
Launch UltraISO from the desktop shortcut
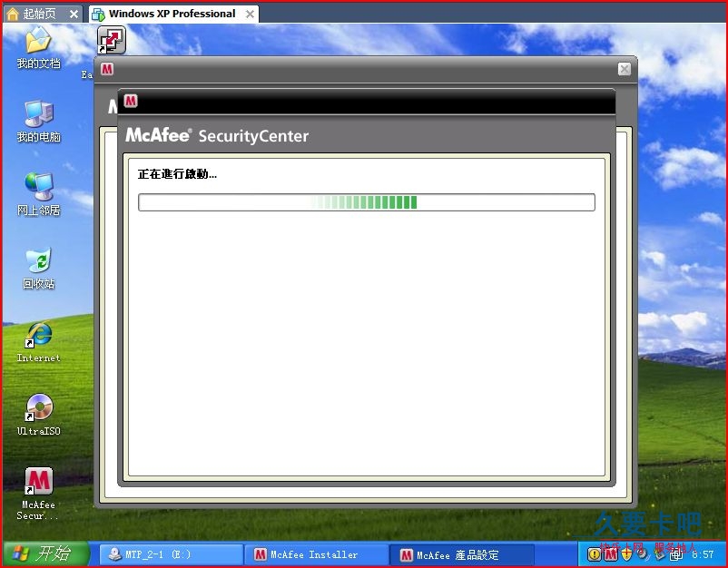38,416
